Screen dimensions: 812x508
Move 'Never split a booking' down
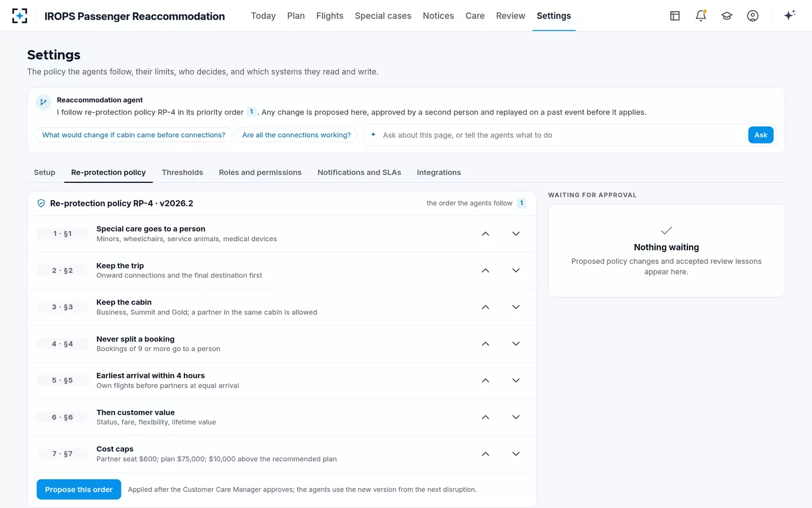click(x=516, y=344)
